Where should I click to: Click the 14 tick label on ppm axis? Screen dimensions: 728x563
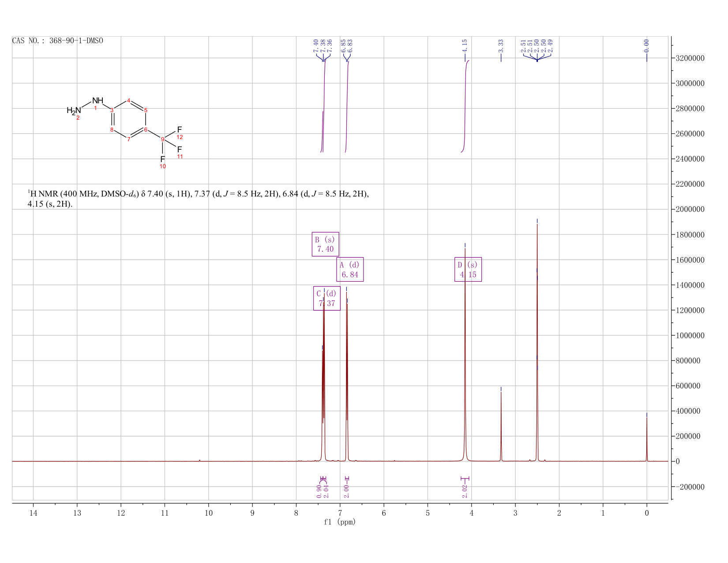(34, 513)
